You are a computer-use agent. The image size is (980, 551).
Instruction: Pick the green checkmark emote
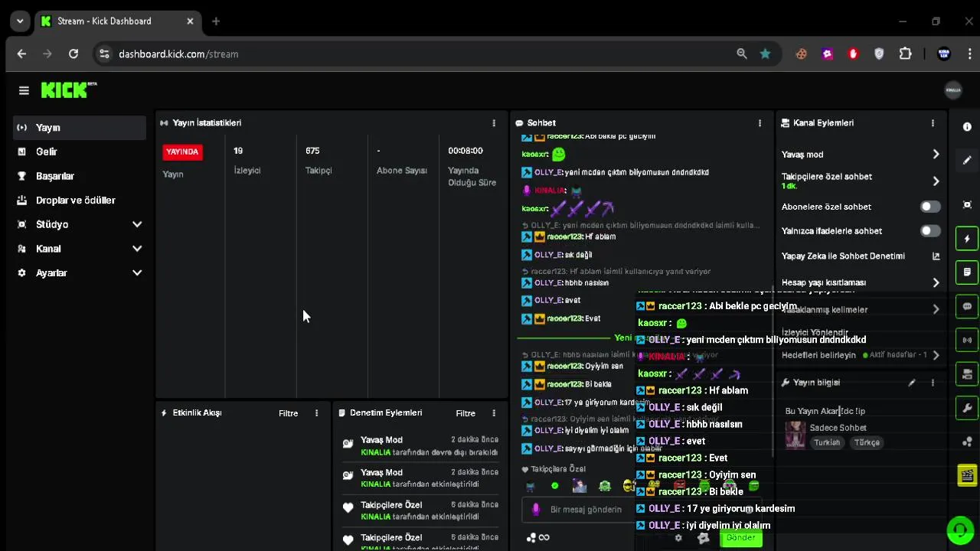point(555,486)
